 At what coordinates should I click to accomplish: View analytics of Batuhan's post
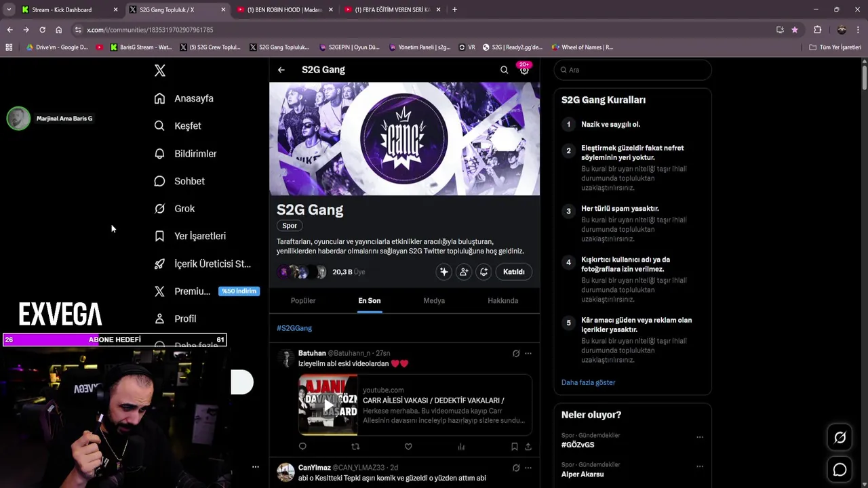coord(461,447)
